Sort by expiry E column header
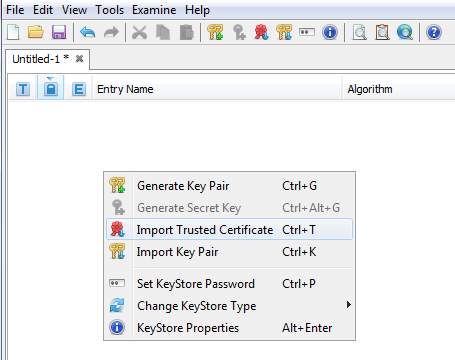Image resolution: width=455 pixels, height=360 pixels. (79, 89)
